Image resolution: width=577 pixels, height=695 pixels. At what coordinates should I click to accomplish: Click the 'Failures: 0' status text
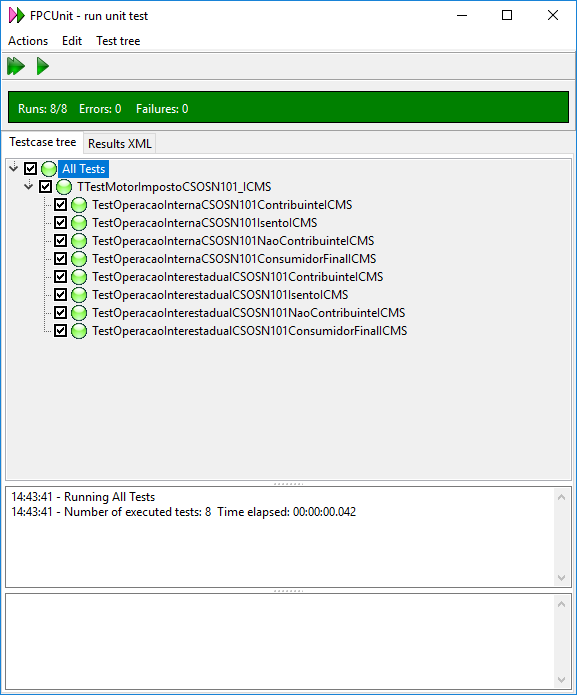[162, 109]
